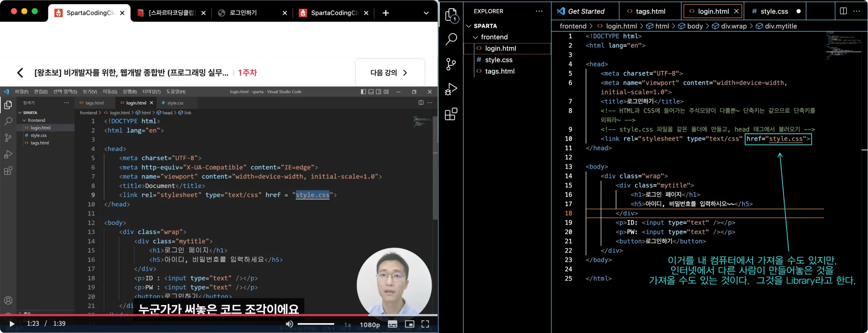The image size is (868, 333).
Task: Click line number 18 in right editor
Action: click(568, 213)
